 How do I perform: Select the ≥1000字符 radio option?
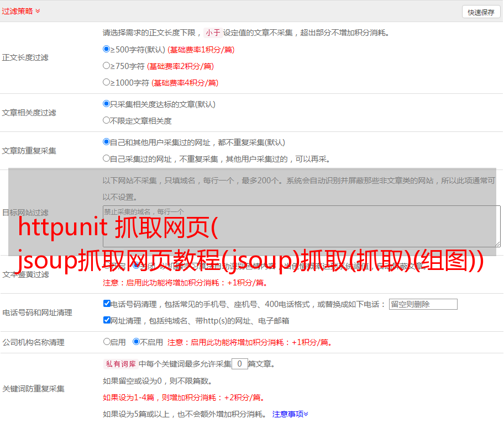tap(106, 82)
